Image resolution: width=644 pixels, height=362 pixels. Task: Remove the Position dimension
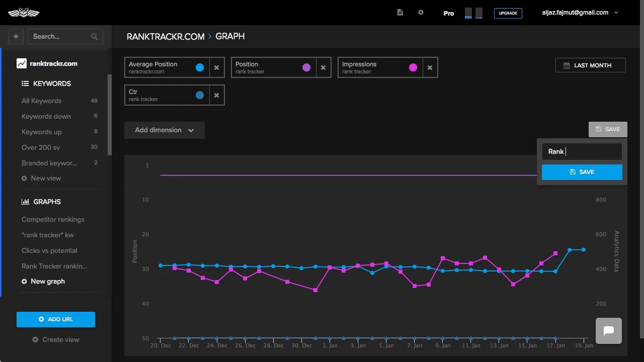pyautogui.click(x=323, y=67)
